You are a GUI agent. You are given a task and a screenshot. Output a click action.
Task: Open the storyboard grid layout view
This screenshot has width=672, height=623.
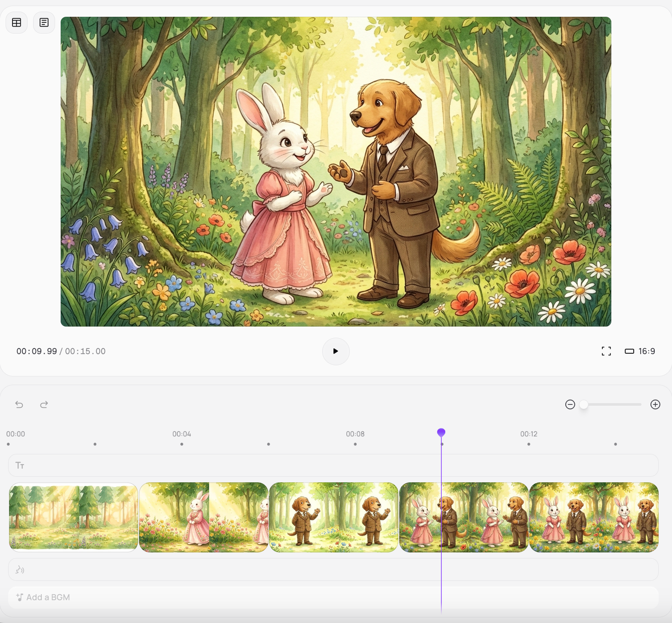16,23
